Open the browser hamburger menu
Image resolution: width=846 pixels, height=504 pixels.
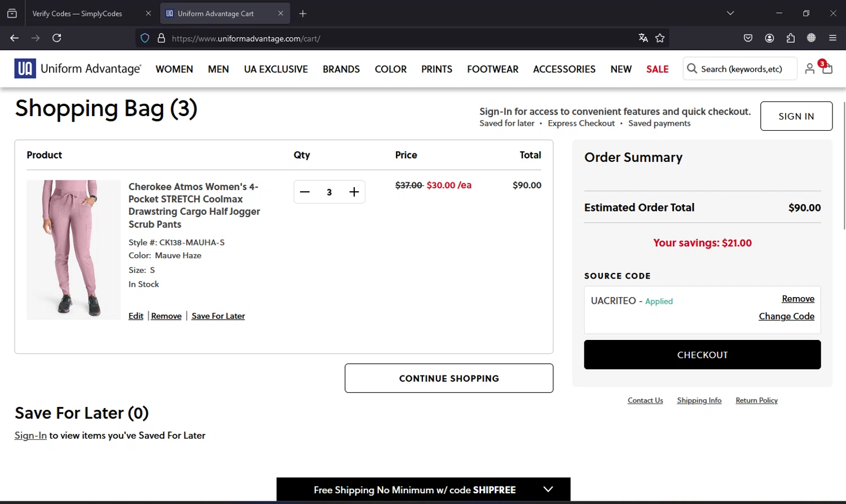point(832,38)
